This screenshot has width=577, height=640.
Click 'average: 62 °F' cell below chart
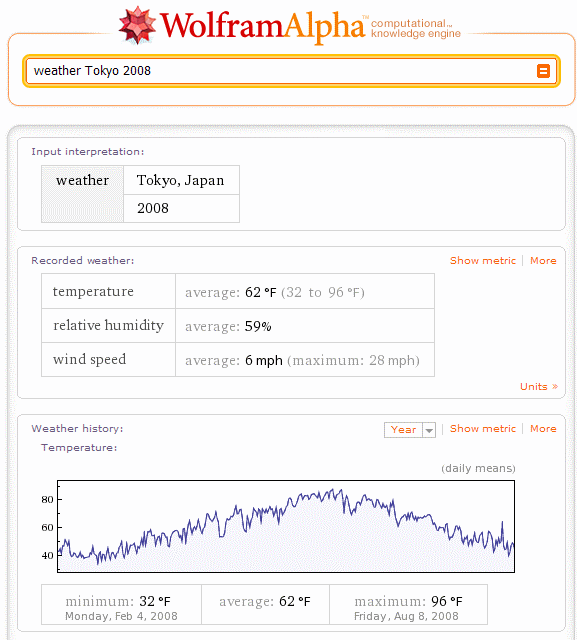[265, 604]
